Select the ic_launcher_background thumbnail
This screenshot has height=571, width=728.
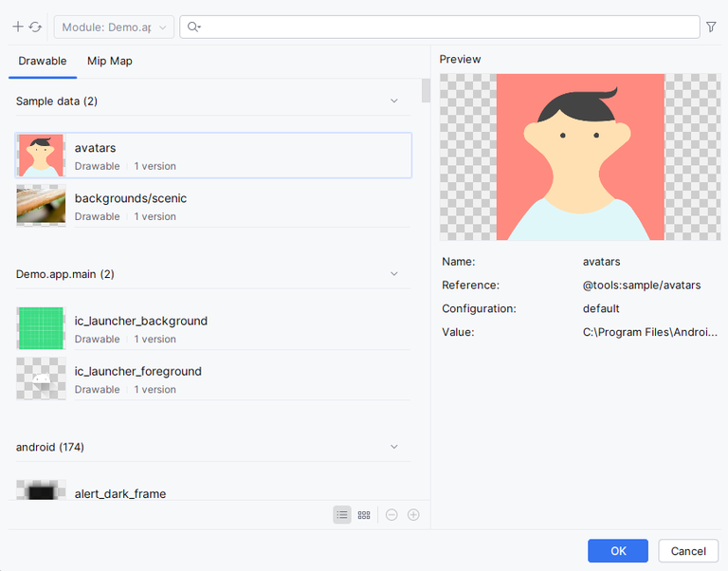click(41, 328)
